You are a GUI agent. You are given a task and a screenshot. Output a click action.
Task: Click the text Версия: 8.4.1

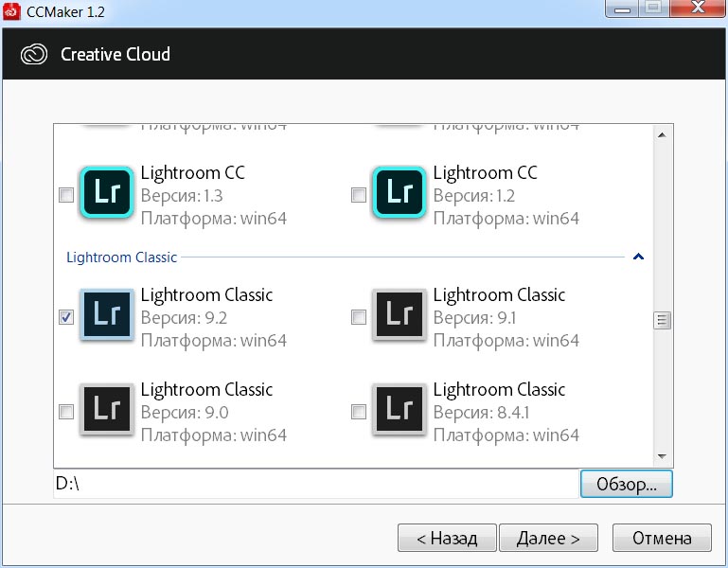[x=481, y=413]
